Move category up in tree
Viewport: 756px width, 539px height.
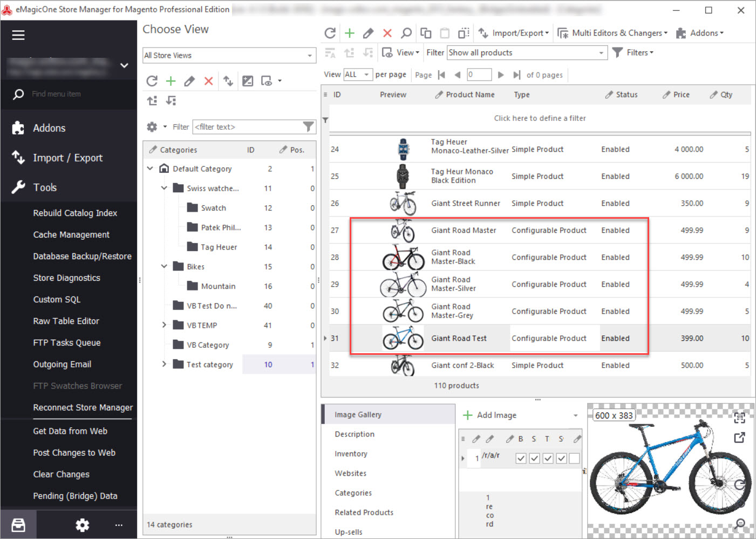tap(152, 100)
